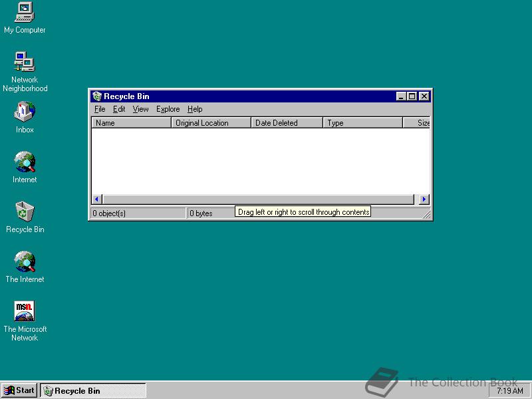Maximize the Recycle Bin window
The height and width of the screenshot is (399, 532).
[412, 96]
